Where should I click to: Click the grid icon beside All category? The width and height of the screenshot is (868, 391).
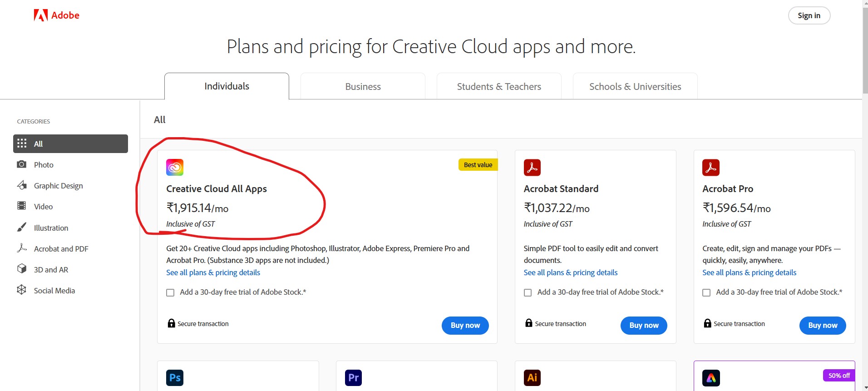tap(22, 144)
